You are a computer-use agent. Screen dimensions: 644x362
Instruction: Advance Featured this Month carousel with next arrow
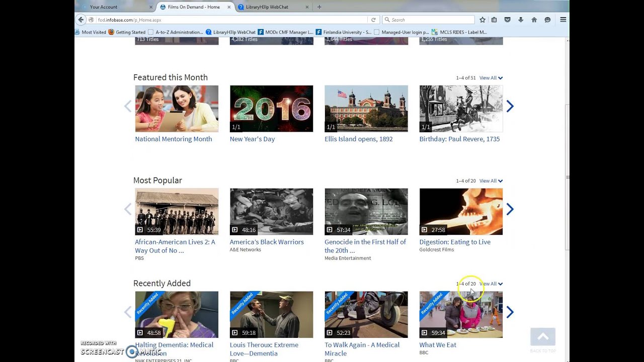coord(510,106)
